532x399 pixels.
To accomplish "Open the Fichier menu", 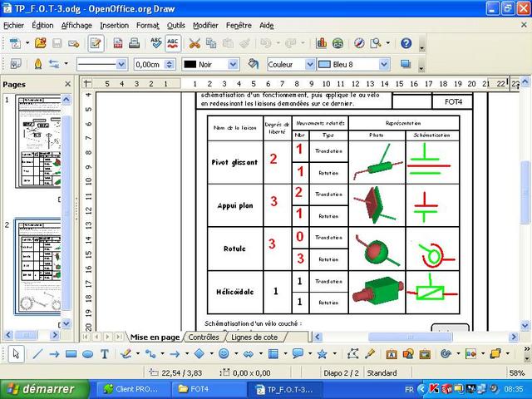I will point(13,26).
